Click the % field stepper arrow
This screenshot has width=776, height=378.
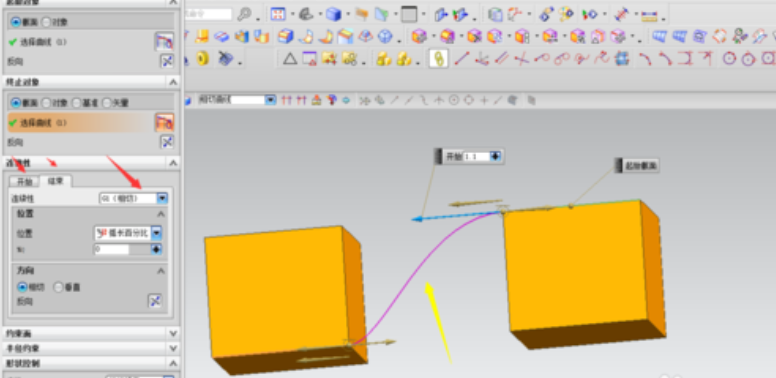click(156, 249)
